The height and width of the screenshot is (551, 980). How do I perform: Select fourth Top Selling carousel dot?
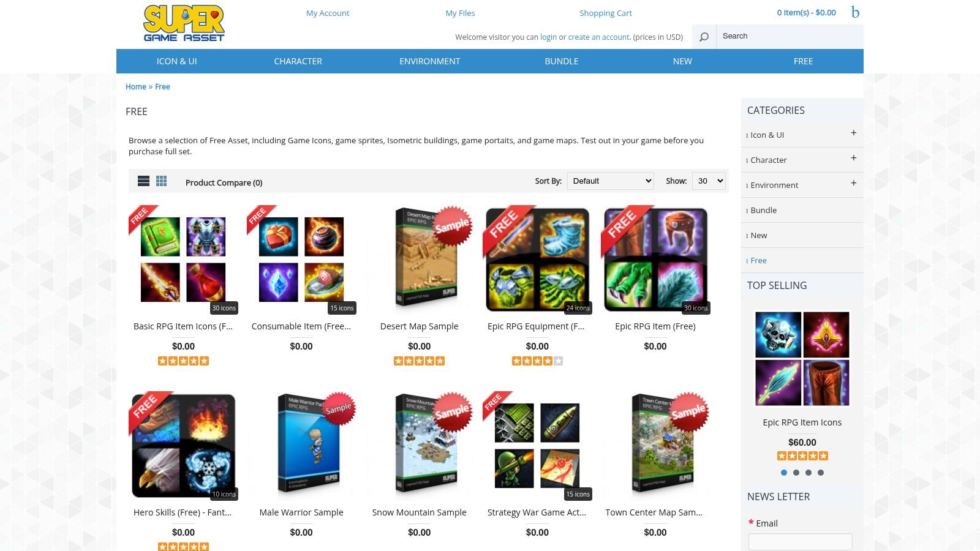click(x=821, y=473)
